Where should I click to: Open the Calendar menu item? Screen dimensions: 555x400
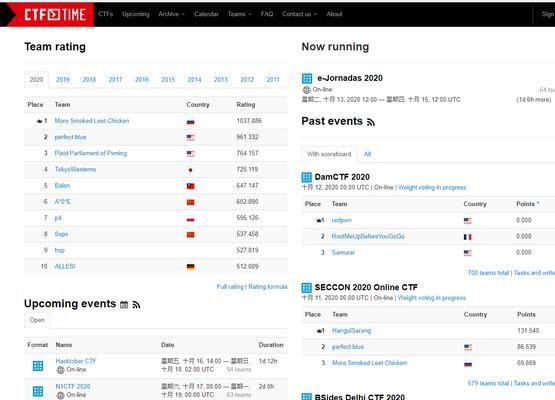(x=206, y=14)
